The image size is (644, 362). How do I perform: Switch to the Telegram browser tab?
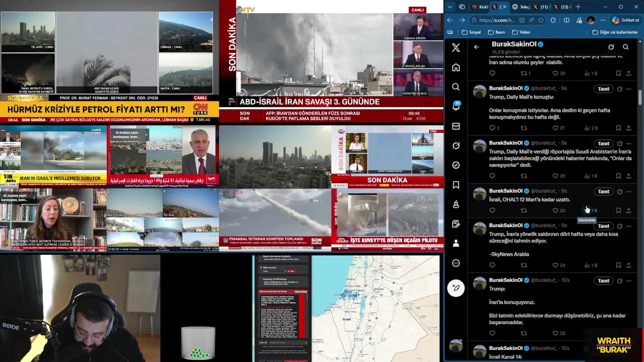click(x=520, y=7)
